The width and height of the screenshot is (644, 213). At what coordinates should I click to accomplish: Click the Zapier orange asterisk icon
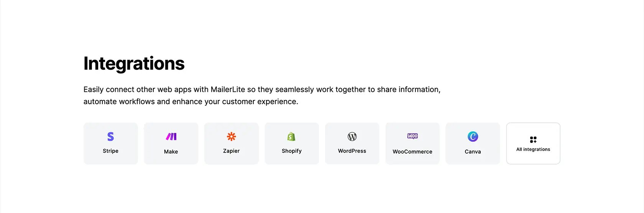pyautogui.click(x=231, y=136)
